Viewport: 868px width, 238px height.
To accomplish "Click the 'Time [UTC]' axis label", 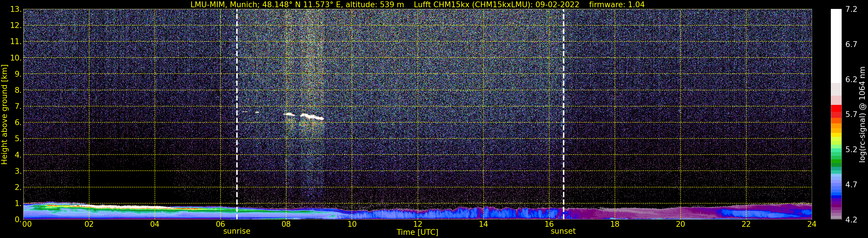I will [417, 232].
